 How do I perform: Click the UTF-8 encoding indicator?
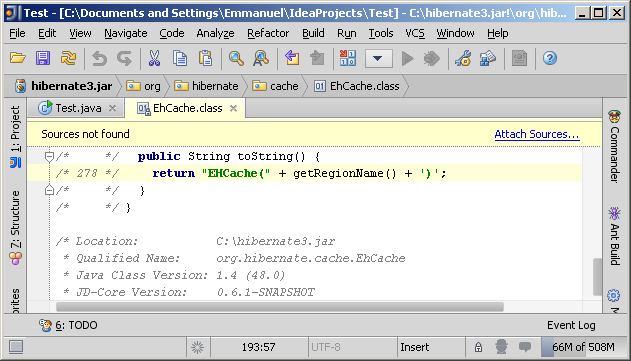pos(326,347)
